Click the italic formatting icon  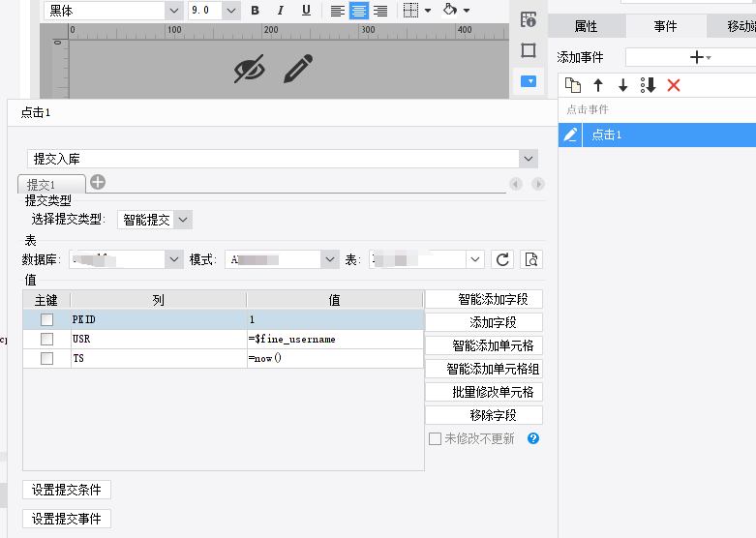pyautogui.click(x=281, y=11)
